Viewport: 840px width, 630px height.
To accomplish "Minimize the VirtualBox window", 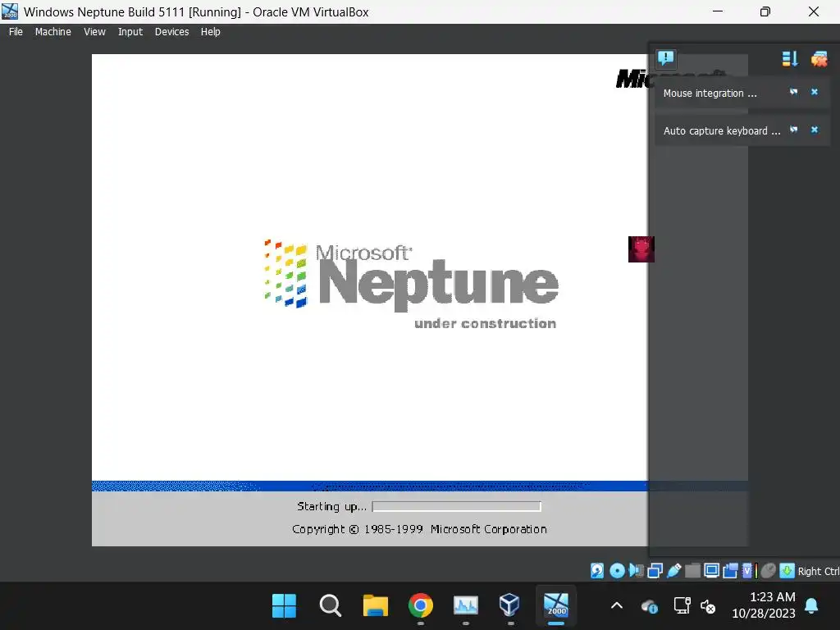I will [718, 11].
